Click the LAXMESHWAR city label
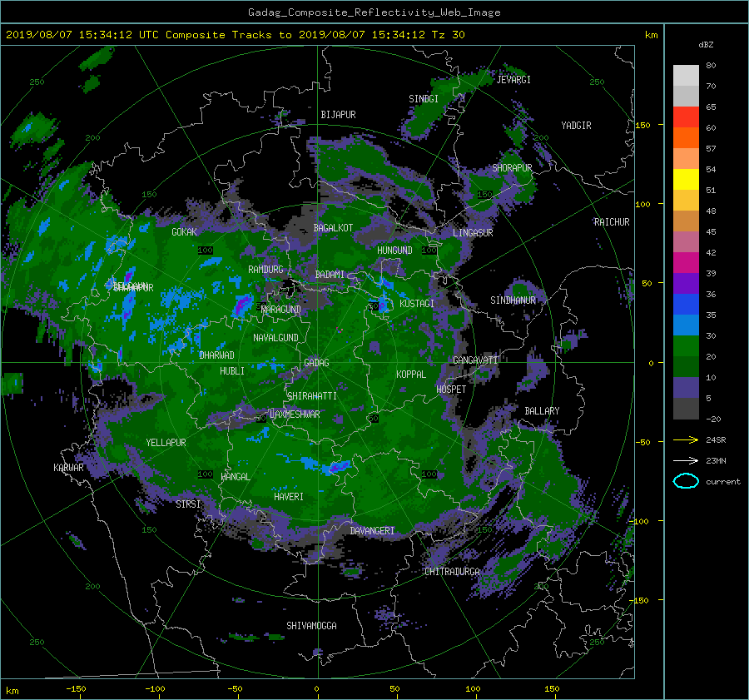 pos(295,415)
